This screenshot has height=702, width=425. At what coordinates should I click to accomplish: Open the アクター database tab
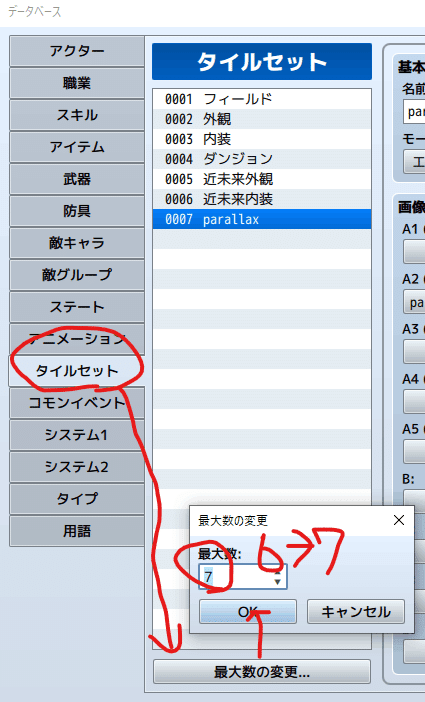coord(77,51)
